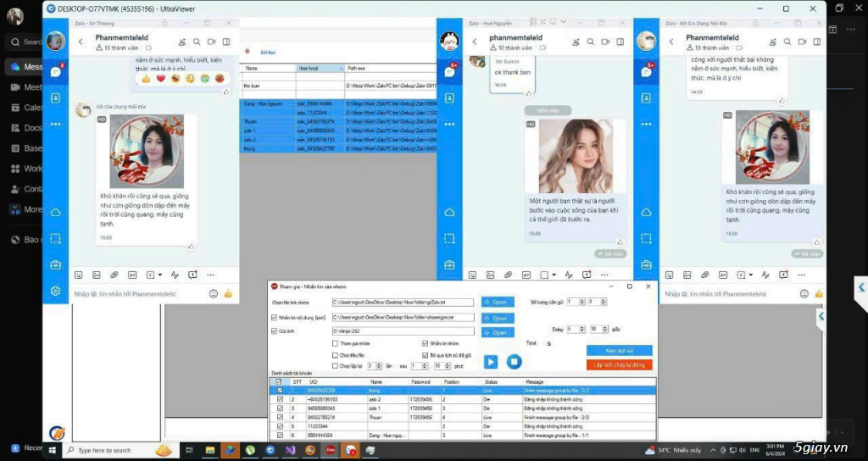Send thumbs-up like in Sir Thoong Zalo input
This screenshot has height=461, width=868.
(228, 294)
